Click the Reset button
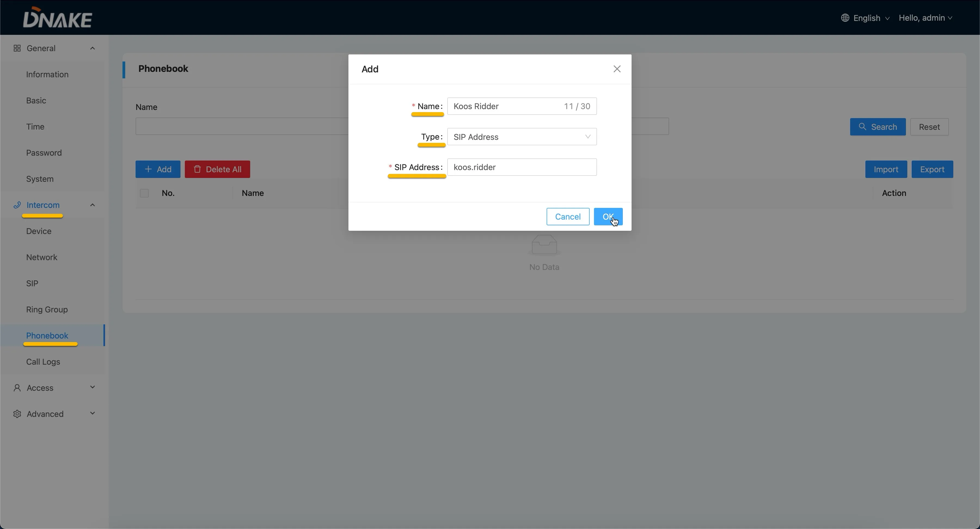Image resolution: width=980 pixels, height=529 pixels. 929,127
